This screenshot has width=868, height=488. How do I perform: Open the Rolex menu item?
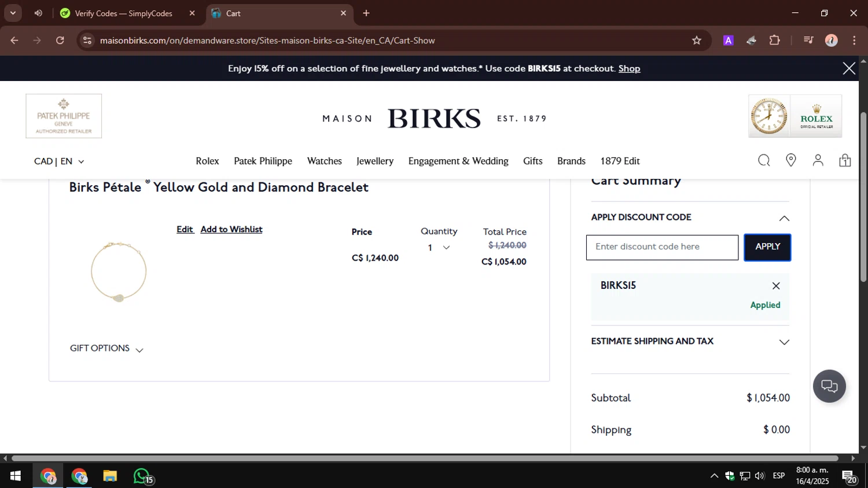coord(207,161)
